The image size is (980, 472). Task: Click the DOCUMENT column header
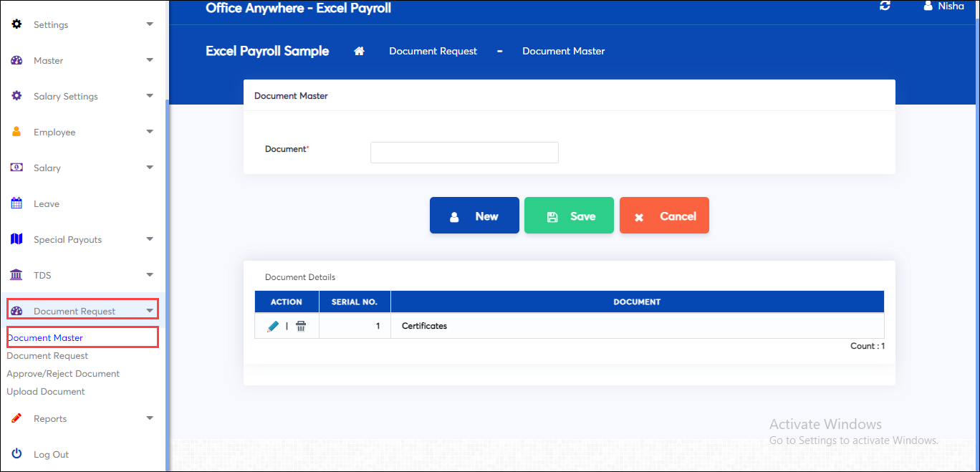(637, 302)
